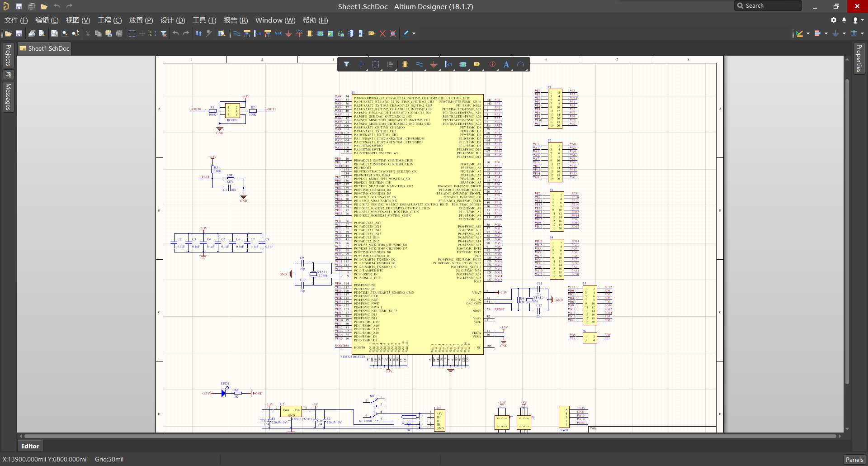Viewport: 868px width, 466px height.
Task: Zoom to fit the whole document
Action: pos(54,33)
